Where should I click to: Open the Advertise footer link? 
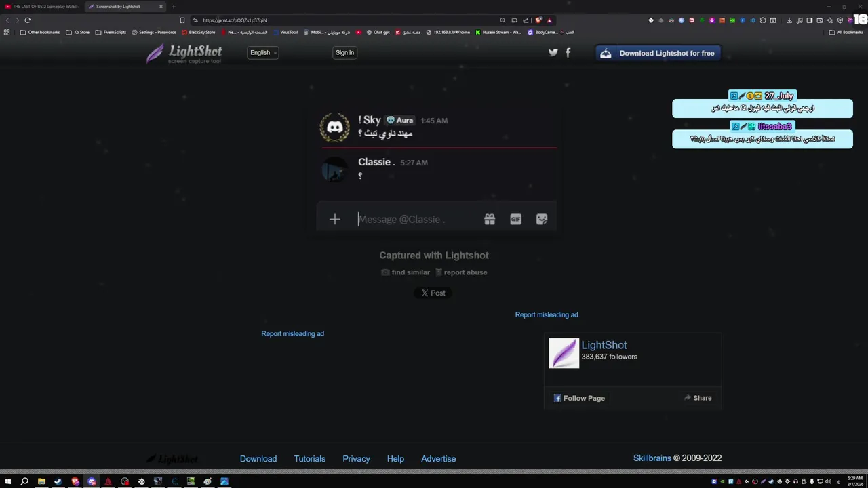[x=439, y=459]
